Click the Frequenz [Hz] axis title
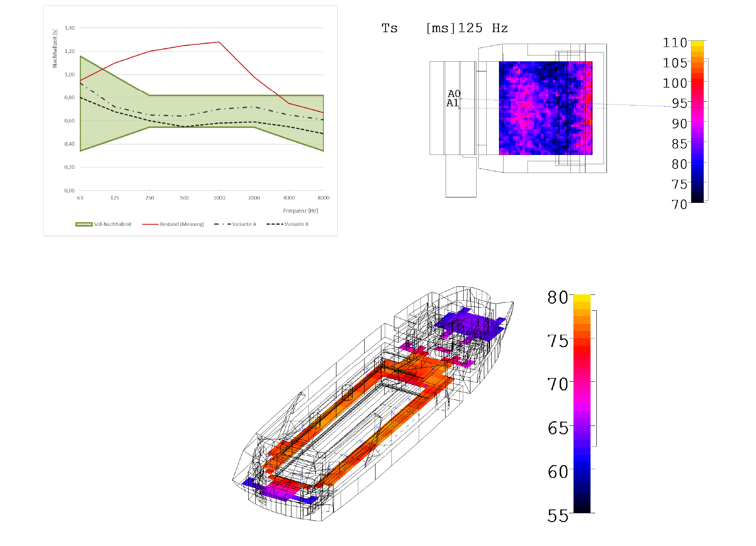The width and height of the screenshot is (756, 546). pos(300,211)
